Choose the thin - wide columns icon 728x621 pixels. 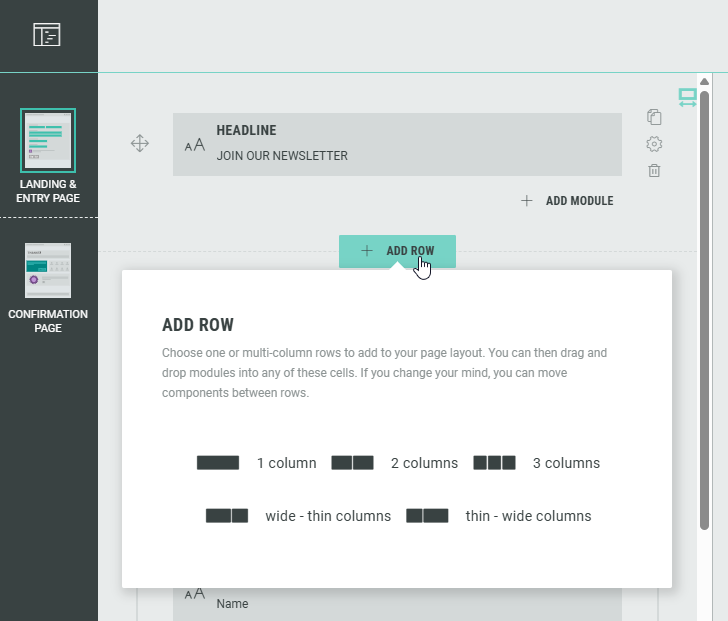click(x=427, y=516)
